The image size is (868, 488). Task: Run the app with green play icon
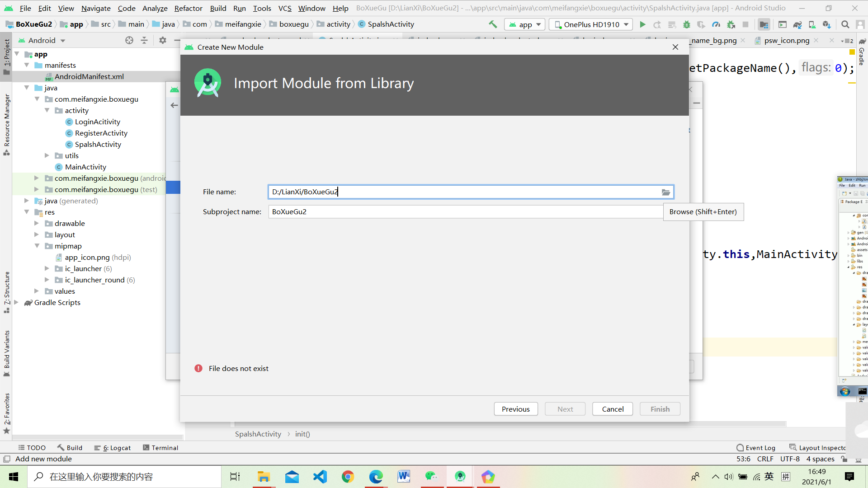coord(642,24)
